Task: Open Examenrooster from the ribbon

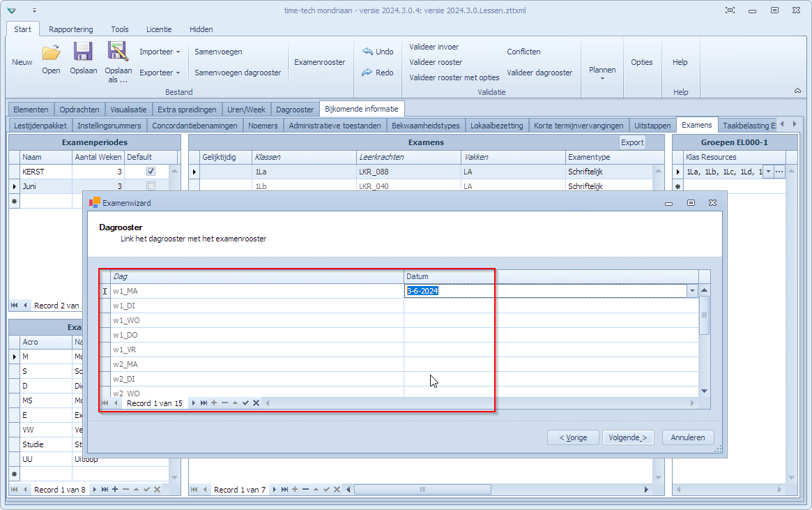Action: 319,61
